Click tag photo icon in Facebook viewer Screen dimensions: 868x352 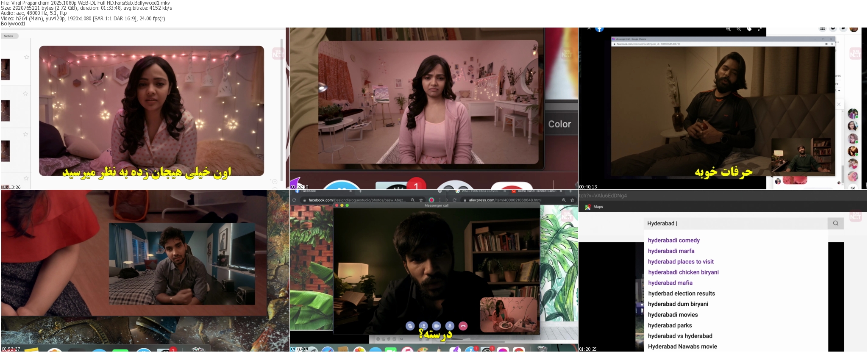pos(749,29)
